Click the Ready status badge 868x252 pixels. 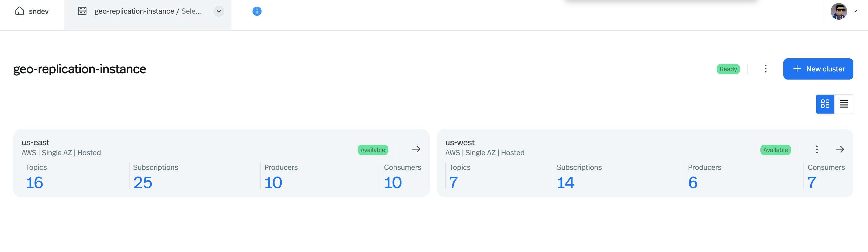[x=728, y=69]
